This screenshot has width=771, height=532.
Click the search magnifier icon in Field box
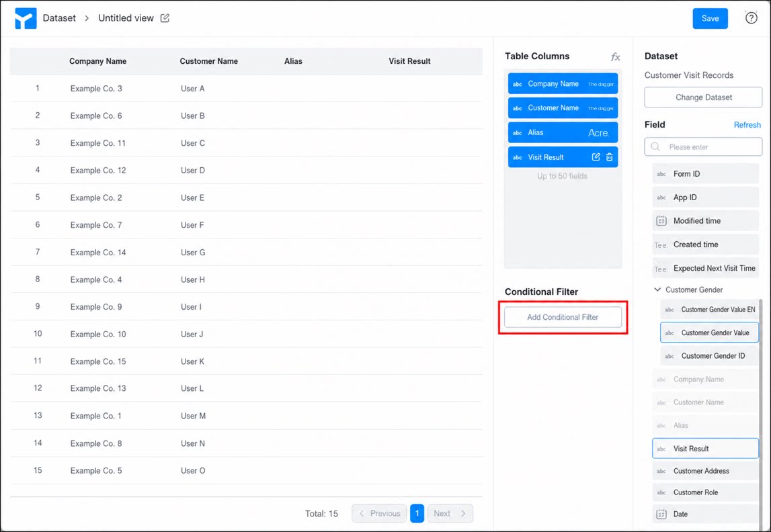click(x=655, y=147)
